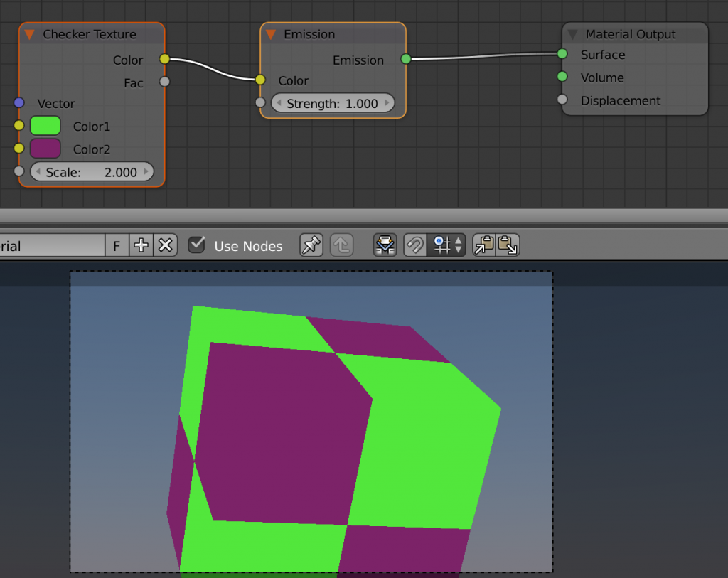Click the Scale input socket

[x=19, y=171]
